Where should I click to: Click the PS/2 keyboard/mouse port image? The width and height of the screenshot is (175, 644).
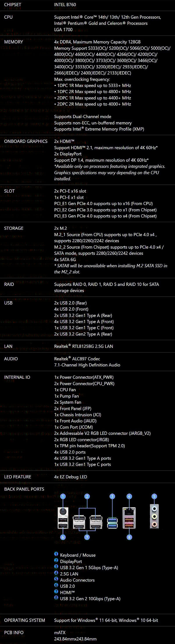pos(63,512)
